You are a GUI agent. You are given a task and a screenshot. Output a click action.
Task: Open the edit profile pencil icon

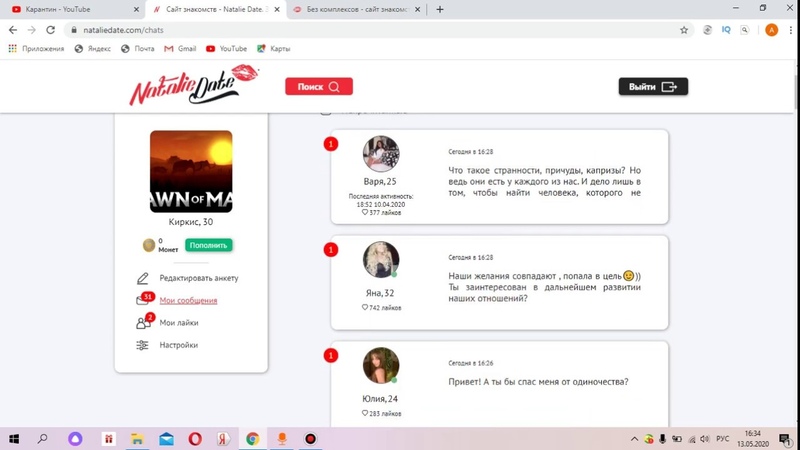[x=143, y=278]
